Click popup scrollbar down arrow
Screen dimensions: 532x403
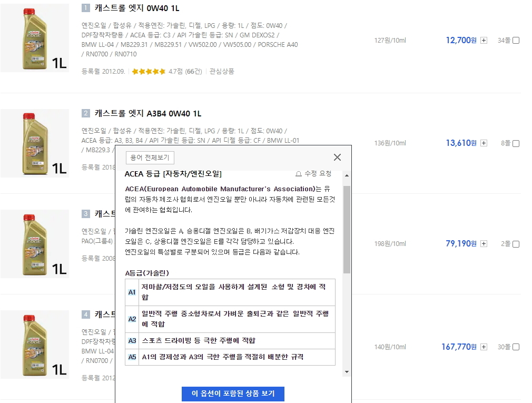pos(347,372)
